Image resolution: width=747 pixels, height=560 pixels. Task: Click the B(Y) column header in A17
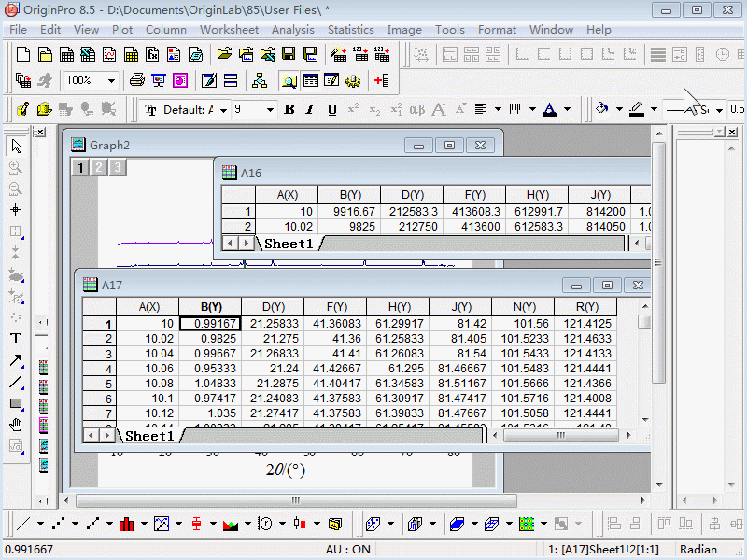tap(210, 306)
